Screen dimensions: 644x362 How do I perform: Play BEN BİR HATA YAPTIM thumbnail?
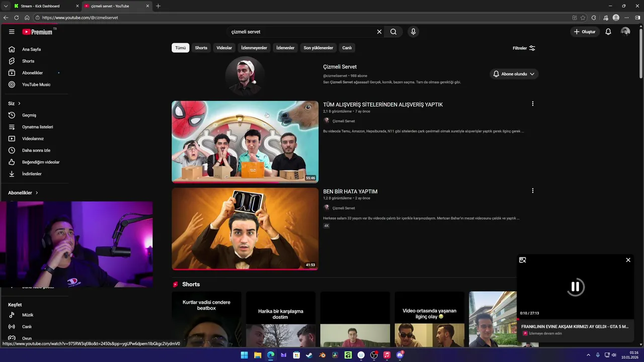coord(245,229)
